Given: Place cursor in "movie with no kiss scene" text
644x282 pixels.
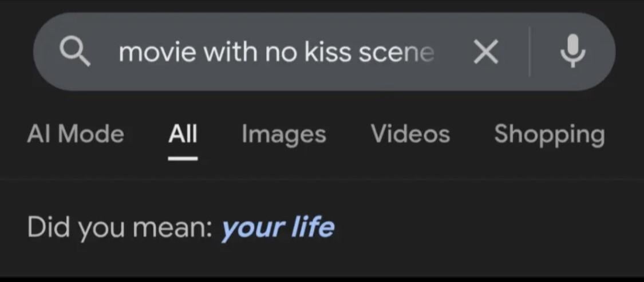Looking at the screenshot, I should [276, 53].
